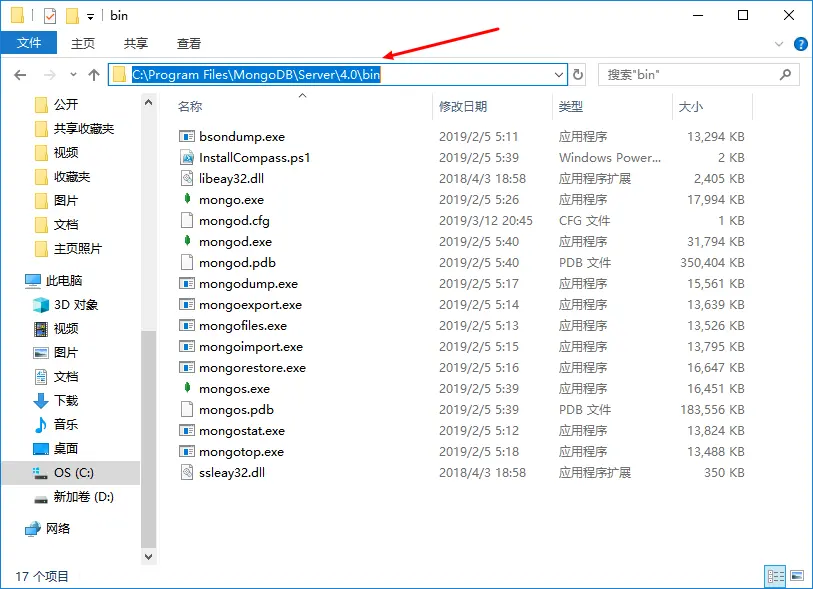Switch to 共享 Share ribbon tab
Viewport: 813px width, 589px height.
(x=136, y=44)
